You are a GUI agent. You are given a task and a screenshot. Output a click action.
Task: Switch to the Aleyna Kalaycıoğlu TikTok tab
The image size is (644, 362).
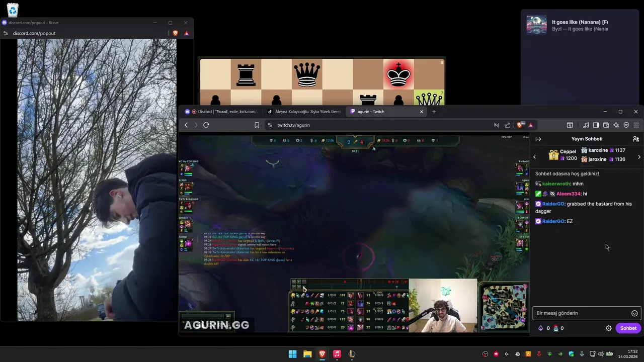304,112
